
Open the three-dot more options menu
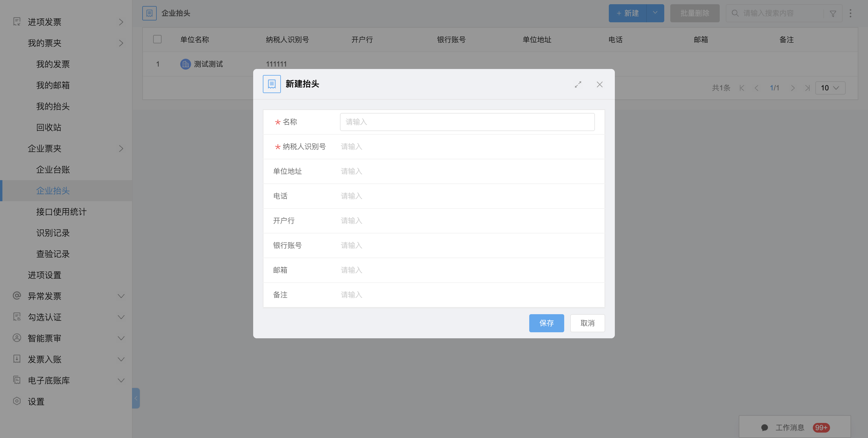(x=851, y=13)
